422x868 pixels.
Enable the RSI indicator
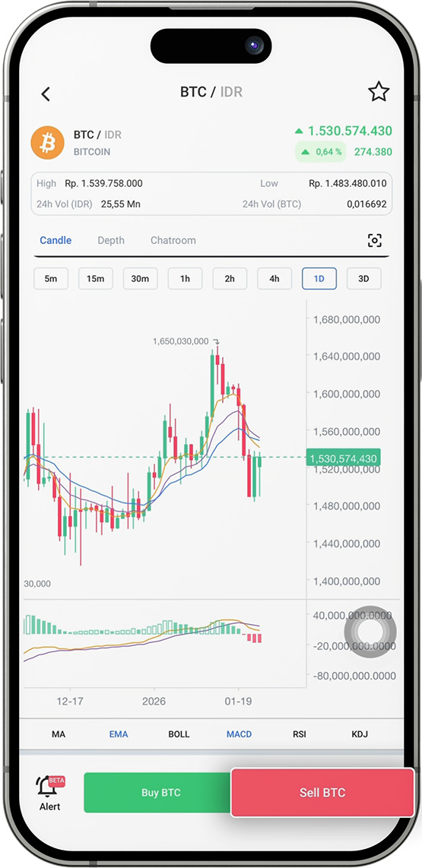tap(300, 734)
